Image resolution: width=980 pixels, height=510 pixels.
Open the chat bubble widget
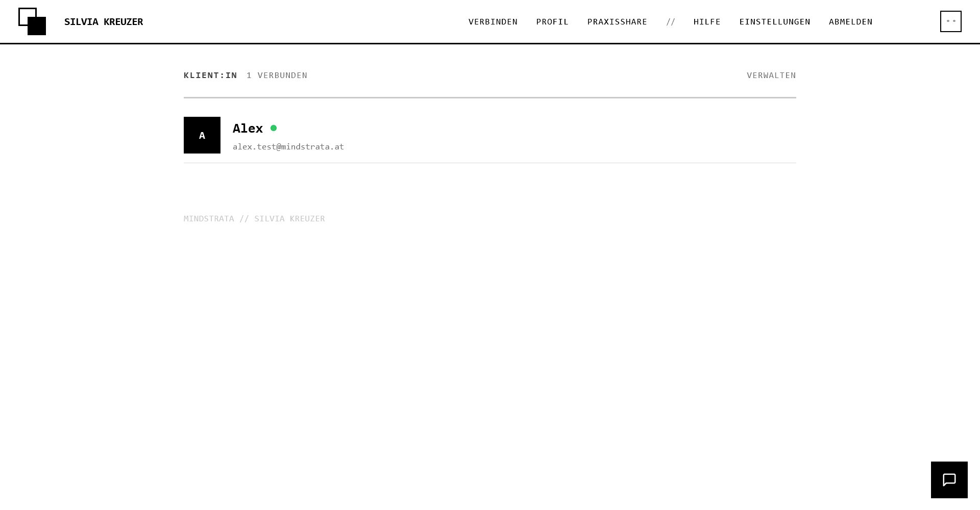point(949,480)
